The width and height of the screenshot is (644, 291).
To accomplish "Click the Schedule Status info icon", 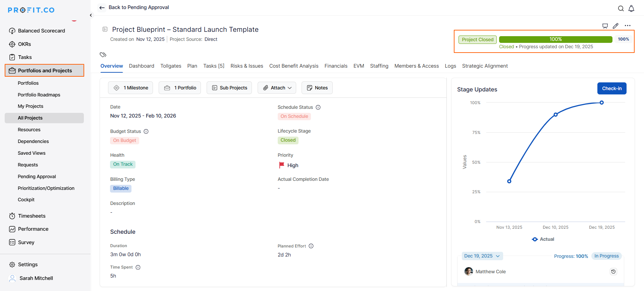I will click(x=318, y=107).
